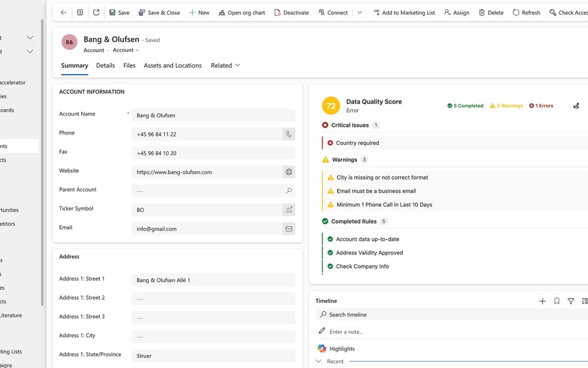The image size is (588, 368).
Task: Open record in new window icon
Action: click(96, 13)
